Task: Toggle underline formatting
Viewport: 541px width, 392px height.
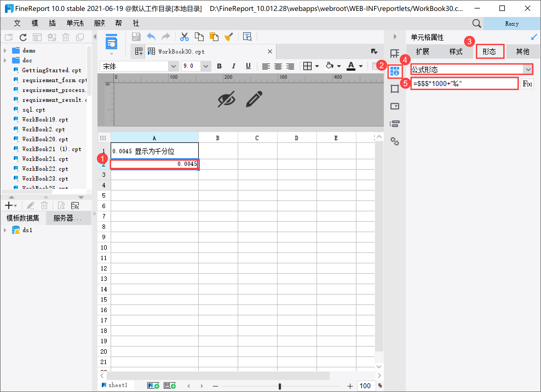Action: pyautogui.click(x=248, y=66)
